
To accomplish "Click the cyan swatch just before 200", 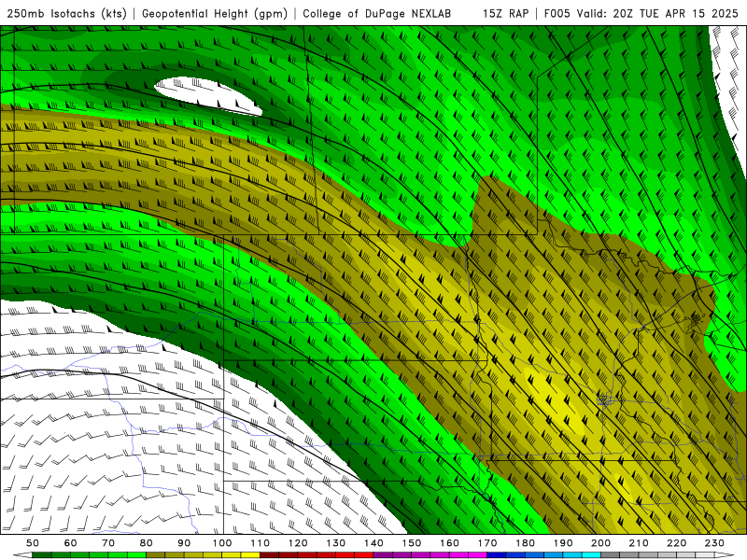I will click(x=591, y=555).
